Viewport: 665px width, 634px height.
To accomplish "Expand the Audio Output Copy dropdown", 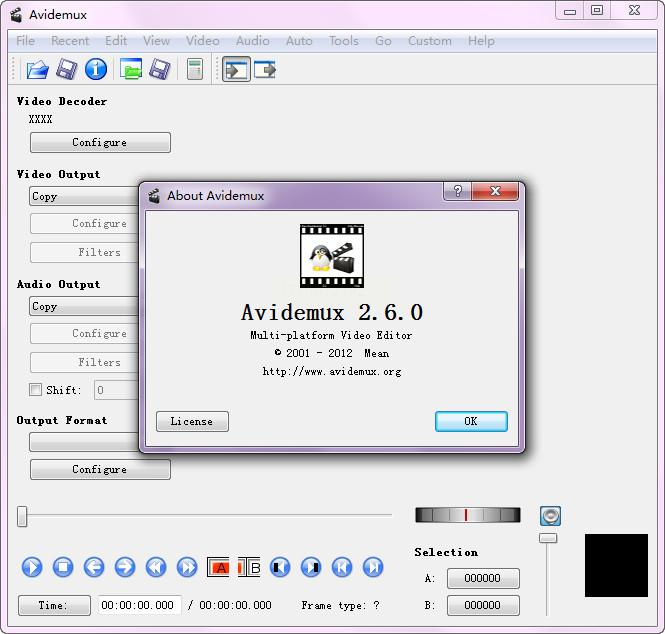I will point(85,307).
